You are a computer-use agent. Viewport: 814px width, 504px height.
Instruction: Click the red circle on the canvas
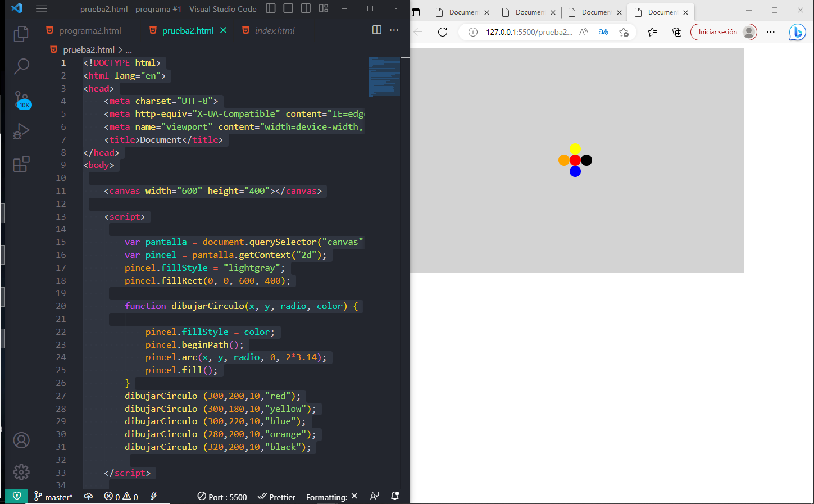[575, 160]
